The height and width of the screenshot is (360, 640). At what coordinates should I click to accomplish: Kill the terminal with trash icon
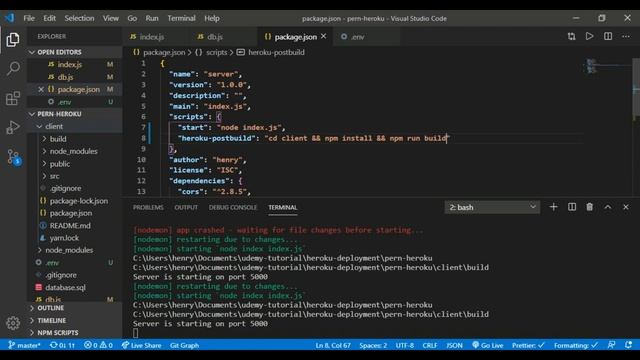click(x=589, y=207)
